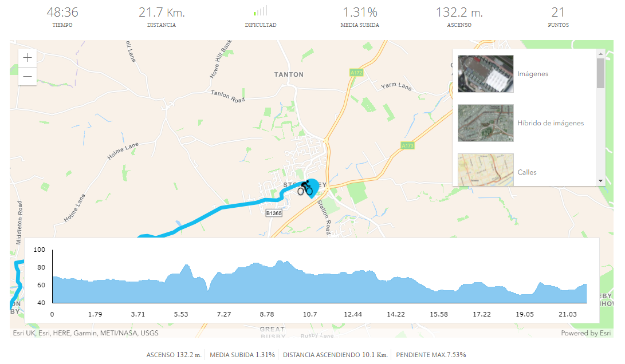The width and height of the screenshot is (625, 364).
Task: Click the Híbrido de imágenes label
Action: pyautogui.click(x=551, y=123)
